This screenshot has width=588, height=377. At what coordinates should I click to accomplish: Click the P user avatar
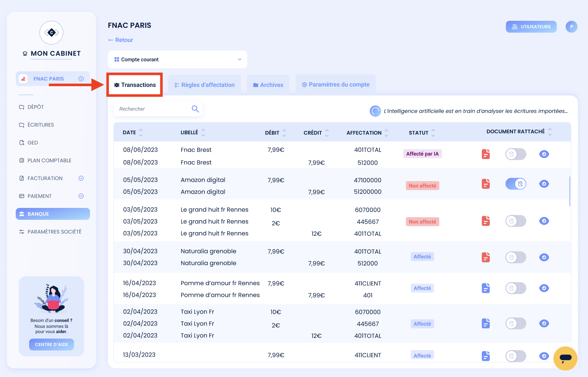[x=572, y=27]
